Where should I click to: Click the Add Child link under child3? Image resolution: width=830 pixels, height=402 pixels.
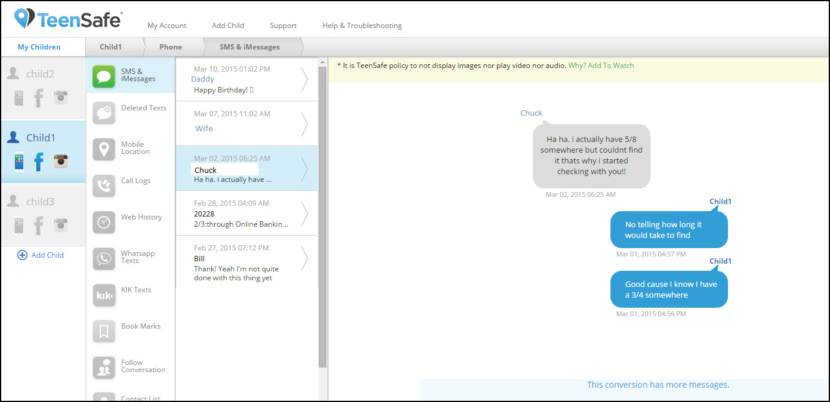[x=47, y=255]
